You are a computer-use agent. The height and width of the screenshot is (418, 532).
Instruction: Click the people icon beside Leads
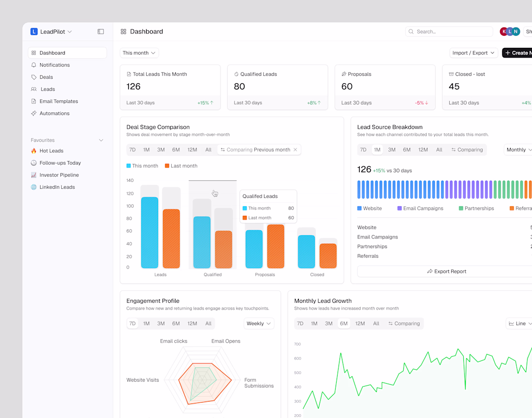coord(33,89)
